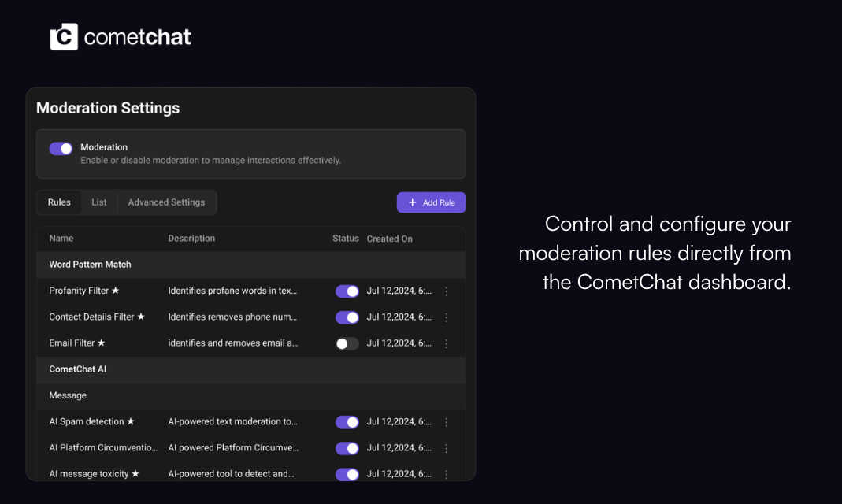
Task: Disable the Contact Details Filter toggle
Action: (347, 317)
